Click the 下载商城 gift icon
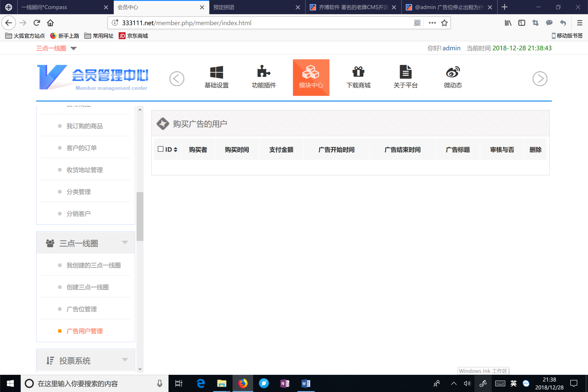Viewport: 588px width, 392px height. click(358, 72)
